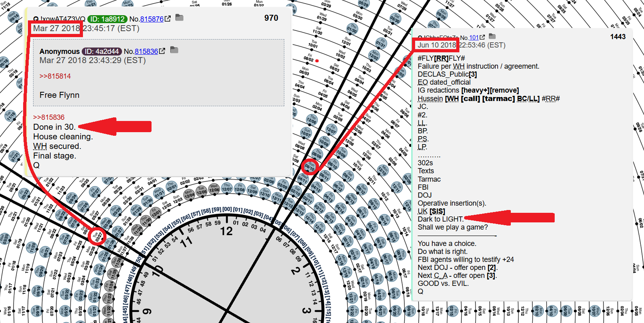
Task: Open post number link 101 in right post
Action: (x=474, y=38)
